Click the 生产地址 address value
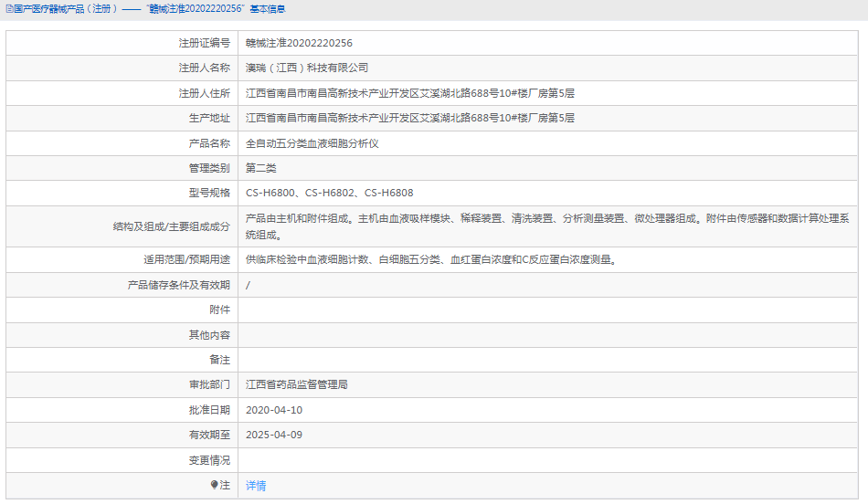Screen dimensions: 868x504 point(410,118)
